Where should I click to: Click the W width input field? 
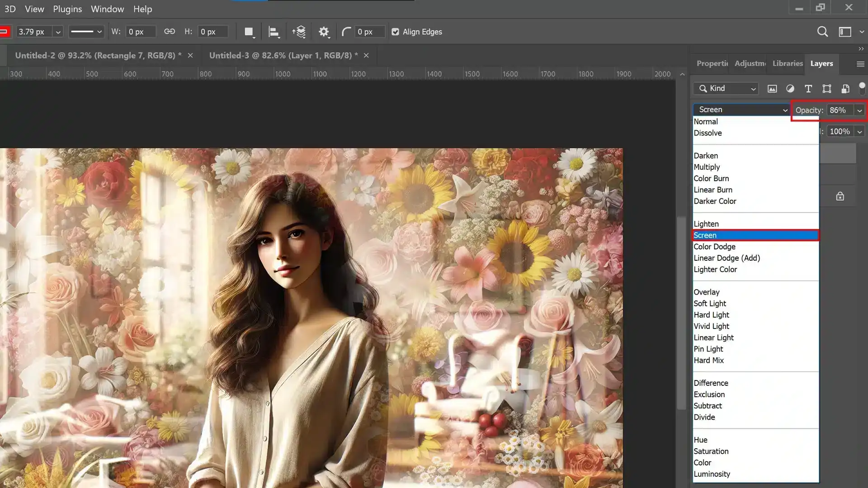[141, 32]
